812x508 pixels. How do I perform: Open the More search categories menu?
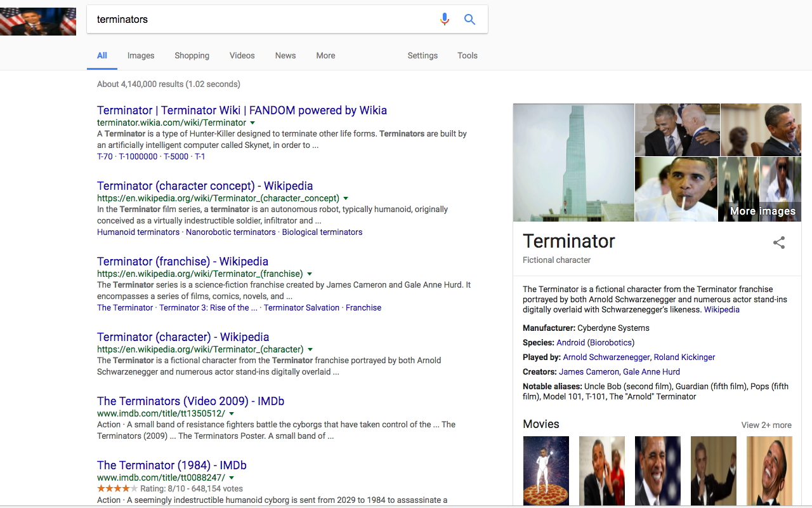click(x=325, y=56)
